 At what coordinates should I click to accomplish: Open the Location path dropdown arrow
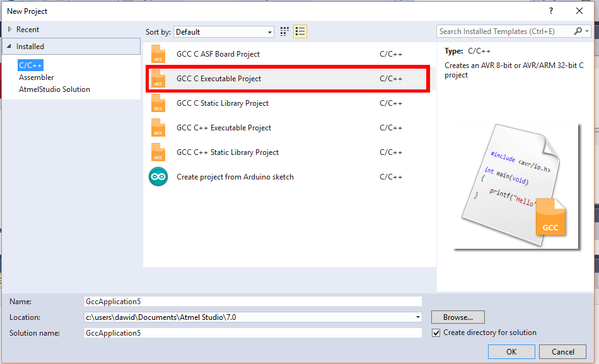pos(418,317)
